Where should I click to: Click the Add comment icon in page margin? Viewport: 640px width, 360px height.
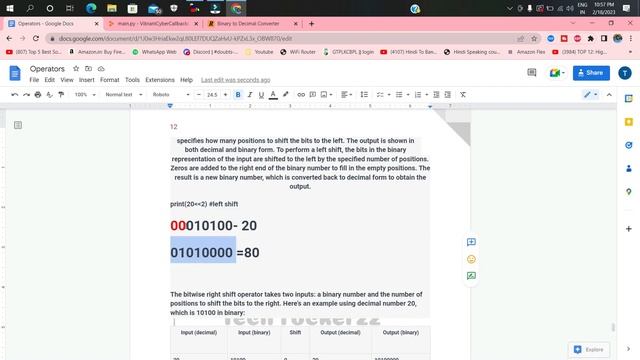pos(471,242)
